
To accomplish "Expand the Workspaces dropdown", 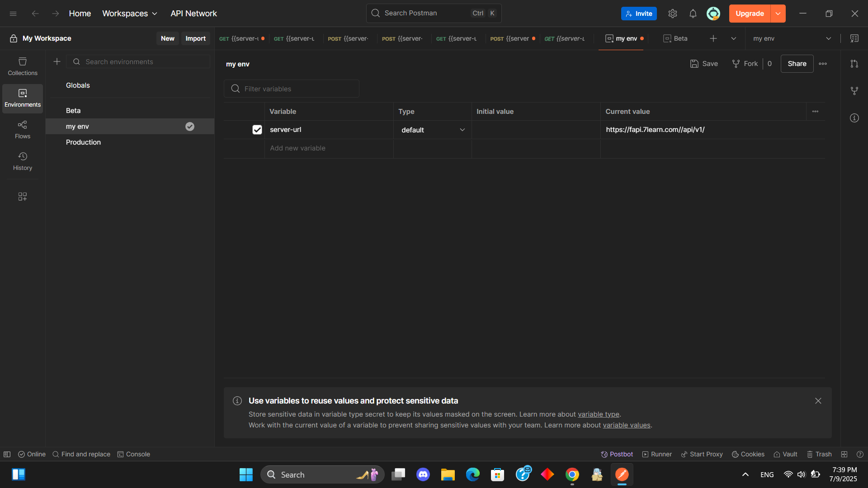I will 130,14.
